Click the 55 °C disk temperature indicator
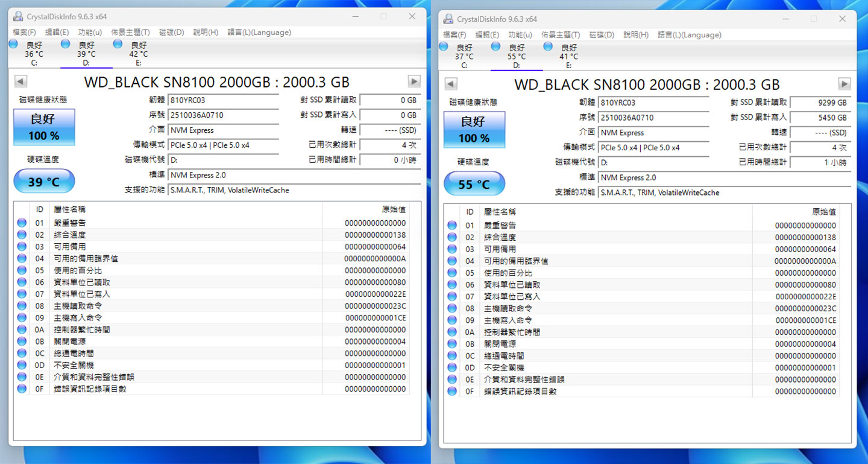 (474, 183)
